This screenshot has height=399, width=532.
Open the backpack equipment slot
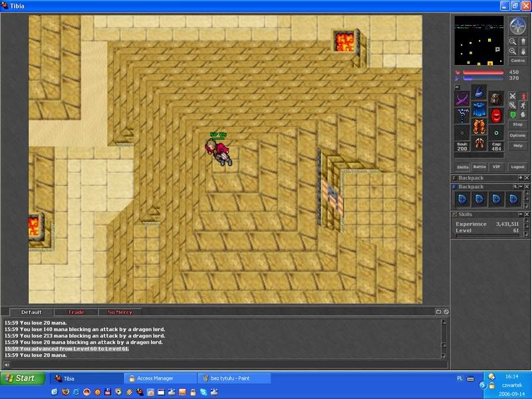[x=496, y=99]
